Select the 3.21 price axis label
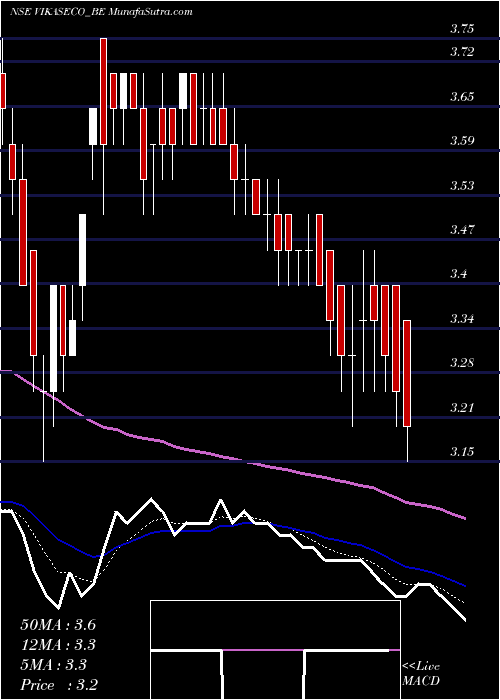 point(462,407)
